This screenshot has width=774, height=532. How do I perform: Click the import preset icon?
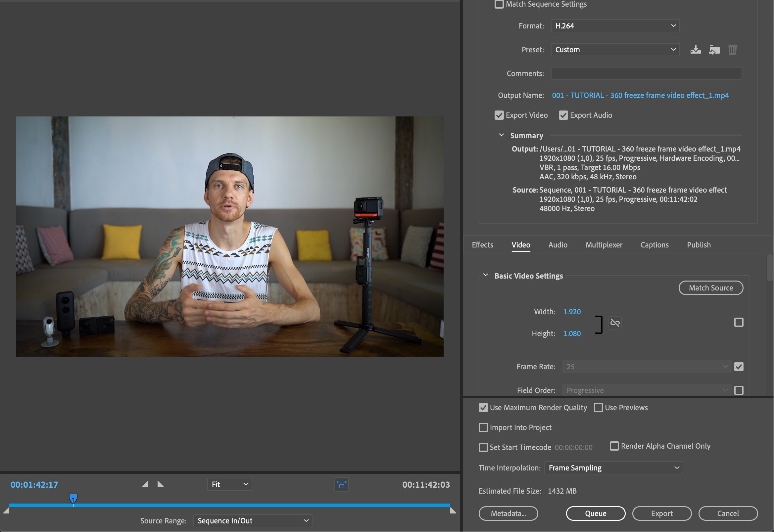713,50
